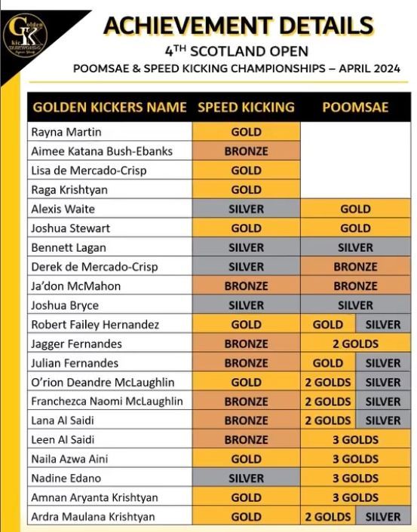Click Aimee Katana Bush-Ebanks bronze cell
417x532 pixels.
246,151
